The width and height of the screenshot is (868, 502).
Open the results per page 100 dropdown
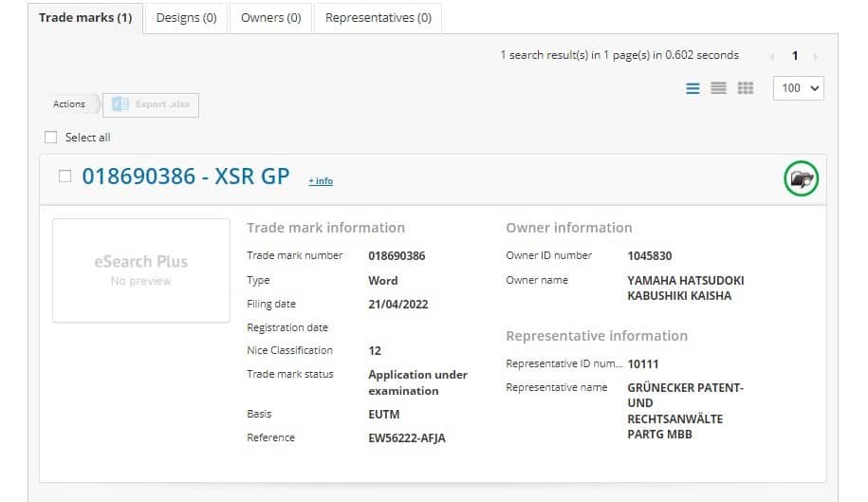[x=798, y=88]
